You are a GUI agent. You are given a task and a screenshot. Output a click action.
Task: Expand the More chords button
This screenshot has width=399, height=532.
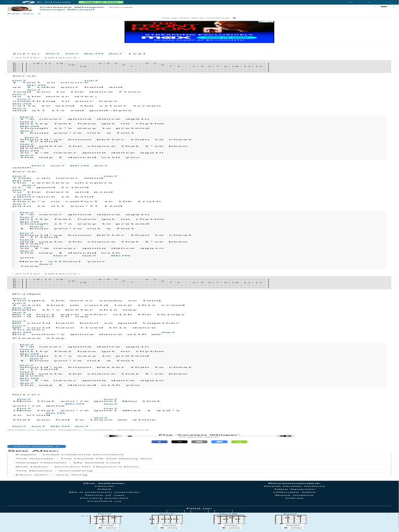37,446
